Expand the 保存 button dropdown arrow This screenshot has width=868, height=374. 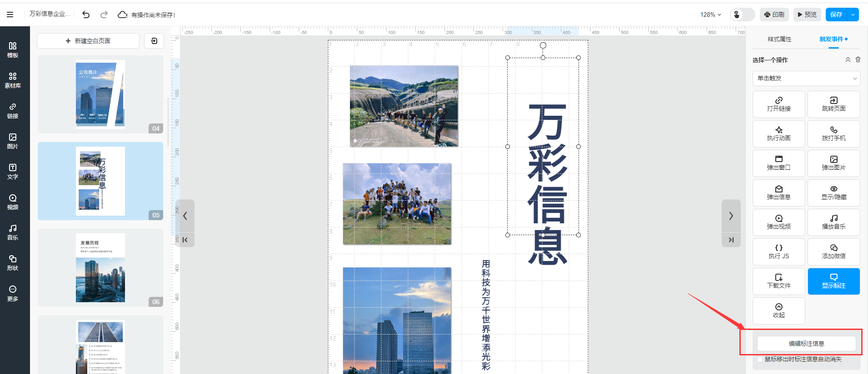pyautogui.click(x=853, y=15)
